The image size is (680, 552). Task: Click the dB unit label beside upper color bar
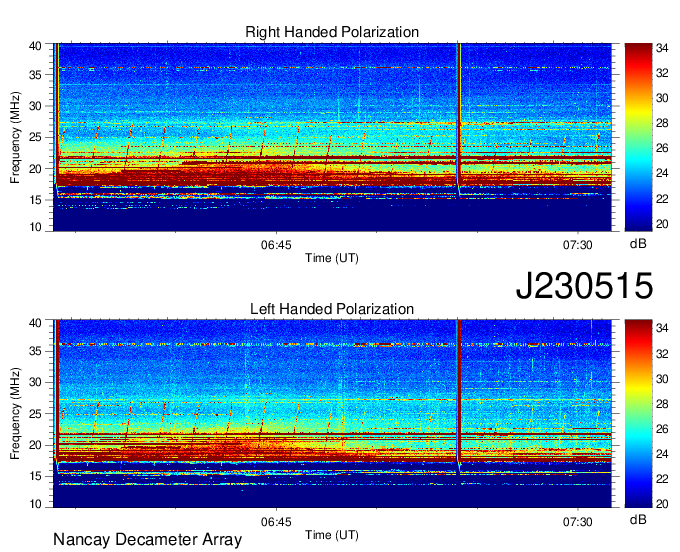638,244
